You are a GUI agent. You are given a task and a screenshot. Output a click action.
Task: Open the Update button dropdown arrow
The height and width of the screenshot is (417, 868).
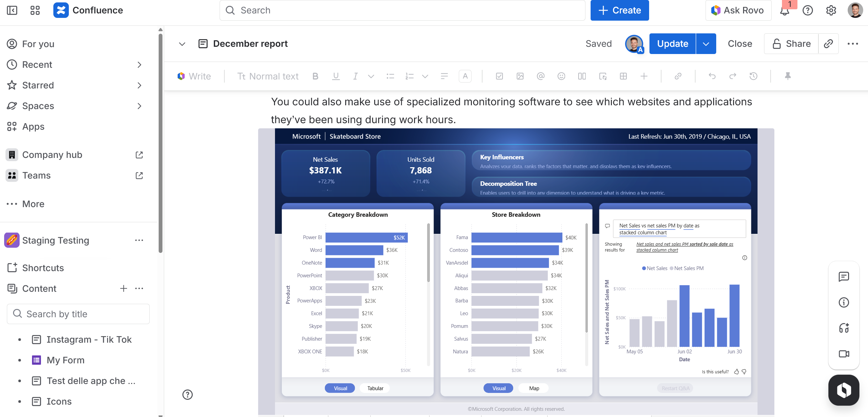706,44
